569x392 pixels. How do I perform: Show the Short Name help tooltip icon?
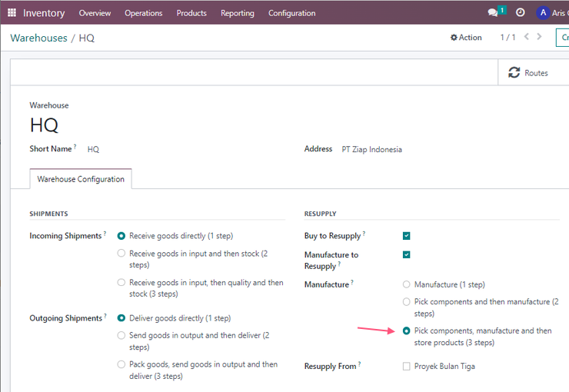point(75,146)
